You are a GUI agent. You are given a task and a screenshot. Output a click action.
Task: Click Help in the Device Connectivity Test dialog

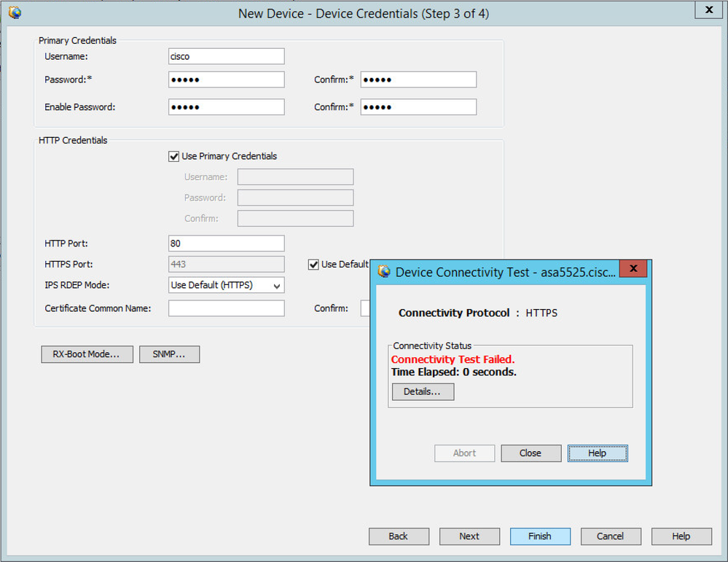(598, 453)
